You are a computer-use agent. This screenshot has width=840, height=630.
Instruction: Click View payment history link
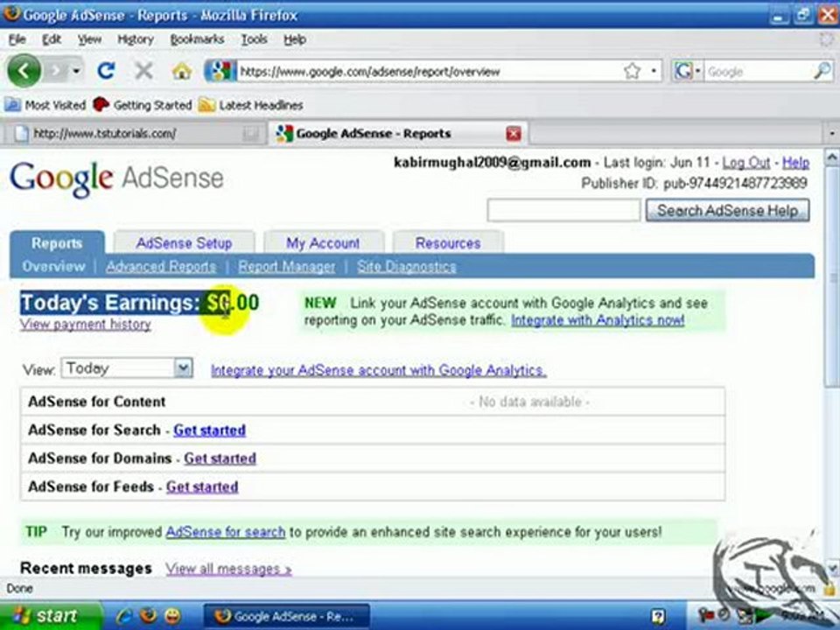[x=86, y=324]
